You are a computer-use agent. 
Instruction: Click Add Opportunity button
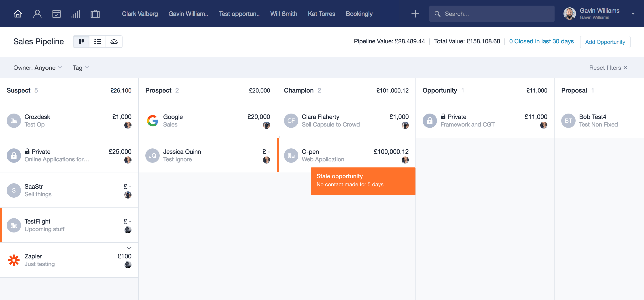[605, 42]
